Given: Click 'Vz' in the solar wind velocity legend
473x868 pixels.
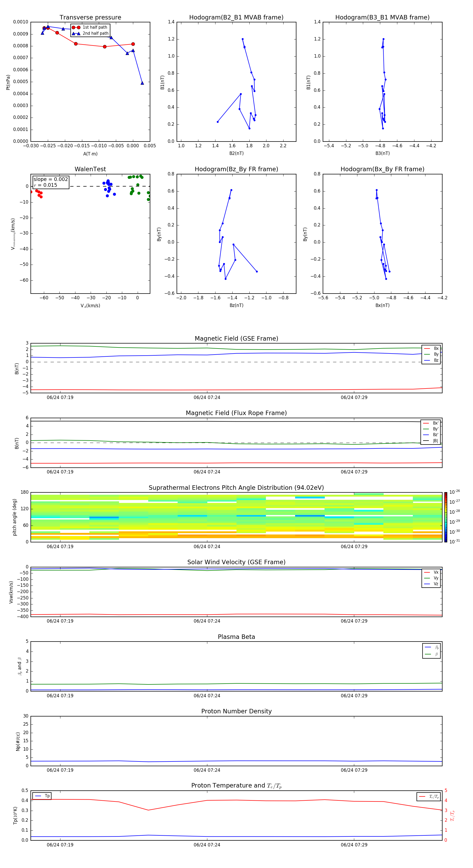Looking at the screenshot, I should [x=436, y=584].
